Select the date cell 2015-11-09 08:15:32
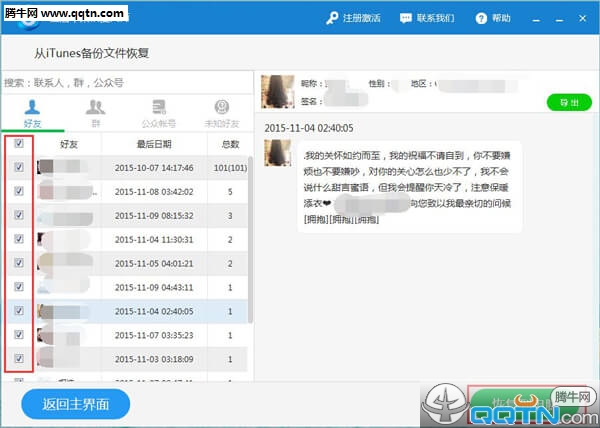600x428 pixels. click(154, 216)
